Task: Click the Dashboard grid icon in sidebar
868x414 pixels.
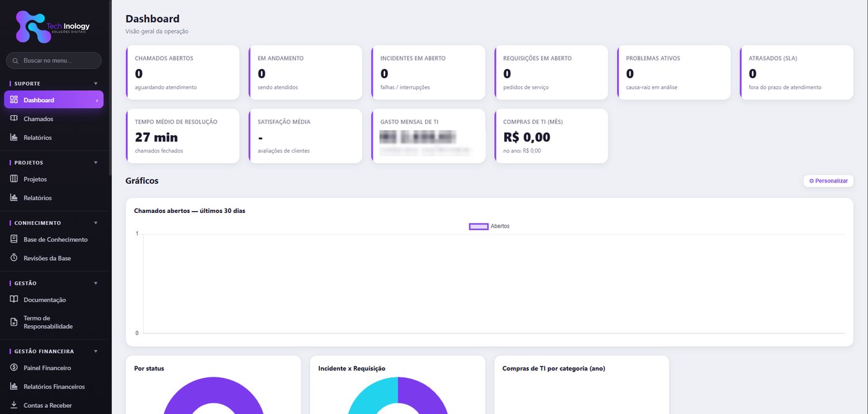Action: (14, 100)
